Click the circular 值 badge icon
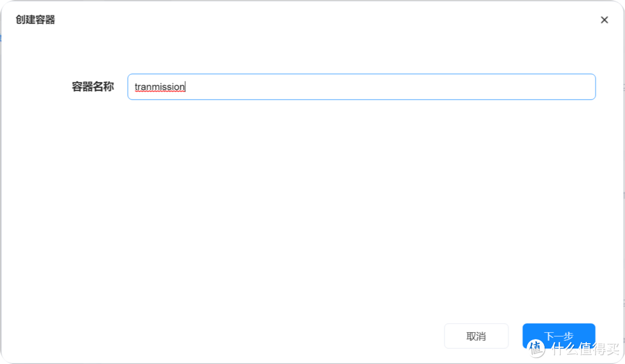The image size is (625, 364). [x=536, y=348]
